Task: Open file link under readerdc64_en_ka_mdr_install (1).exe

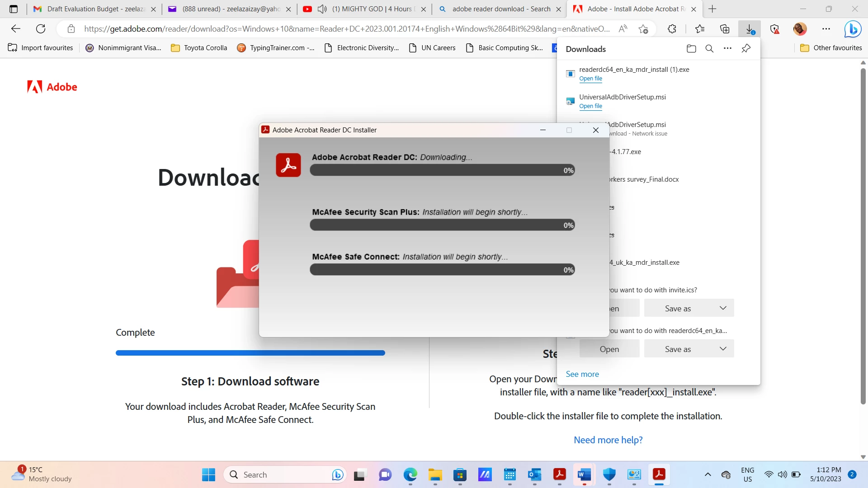Action: 590,79
